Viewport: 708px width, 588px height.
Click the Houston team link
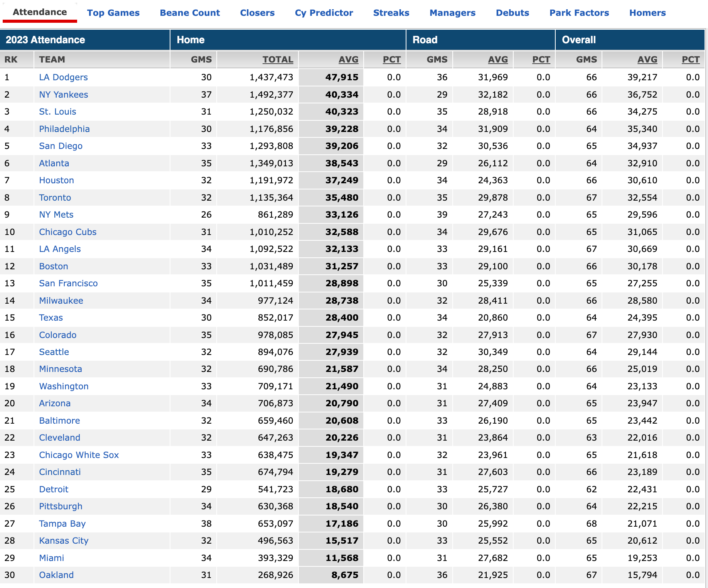click(56, 180)
